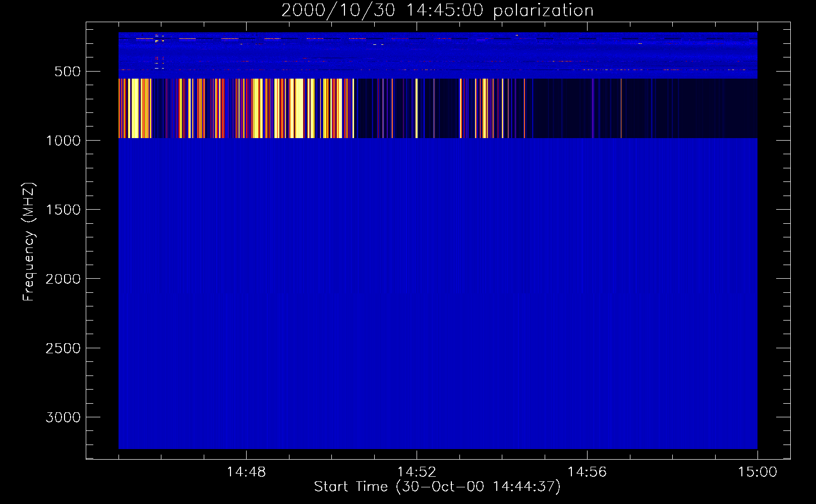Click the 'Start Time (30-Oct-00 14:44:37)' label
This screenshot has height=504, width=816.
point(437,486)
